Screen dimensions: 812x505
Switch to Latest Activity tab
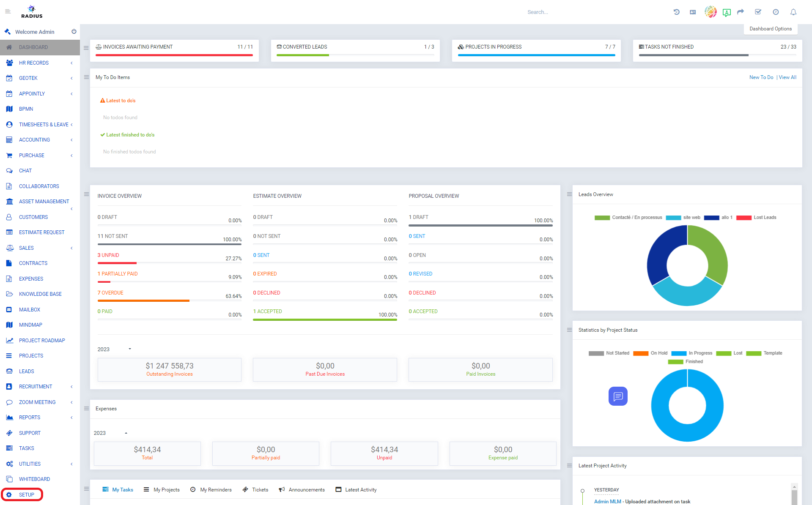[x=356, y=489]
